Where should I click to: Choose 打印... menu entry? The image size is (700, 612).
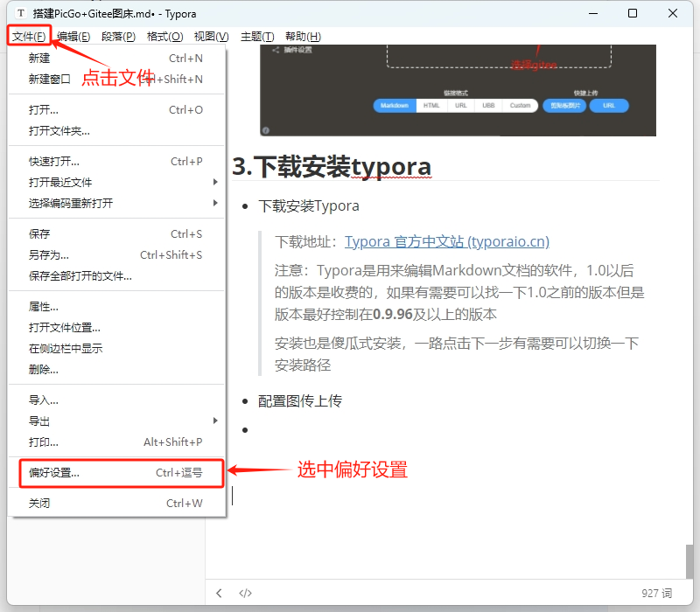click(x=116, y=442)
